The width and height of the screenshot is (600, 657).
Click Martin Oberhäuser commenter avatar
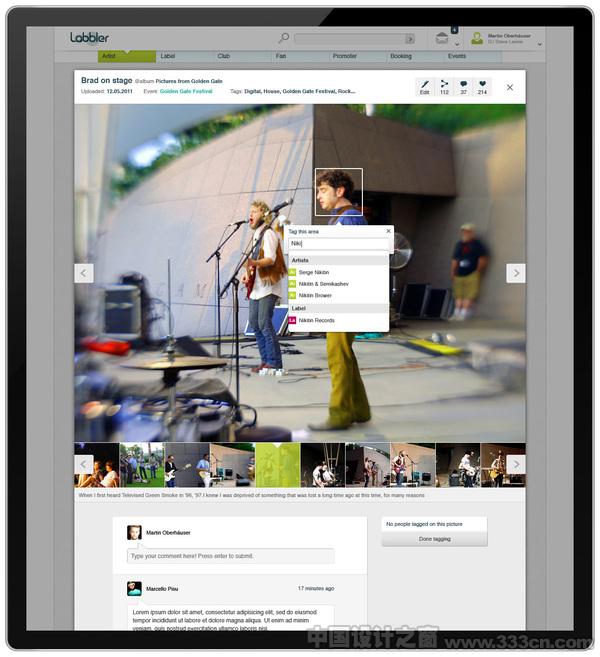[x=134, y=533]
